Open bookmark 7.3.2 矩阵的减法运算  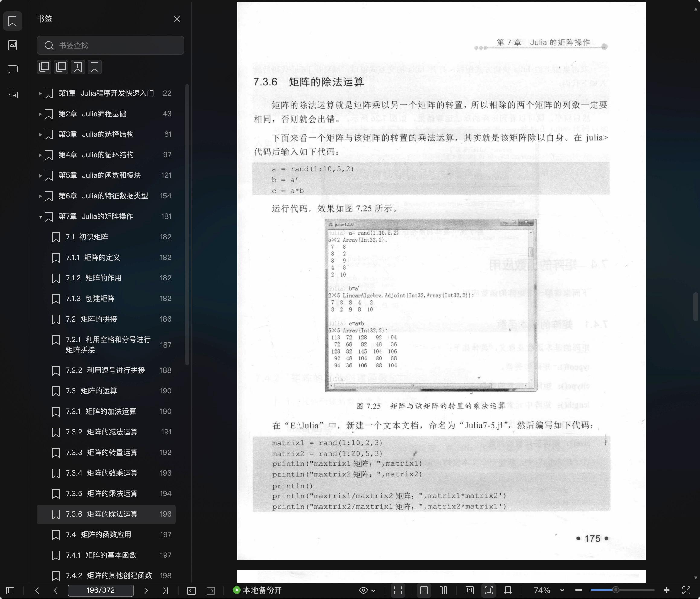pyautogui.click(x=106, y=432)
